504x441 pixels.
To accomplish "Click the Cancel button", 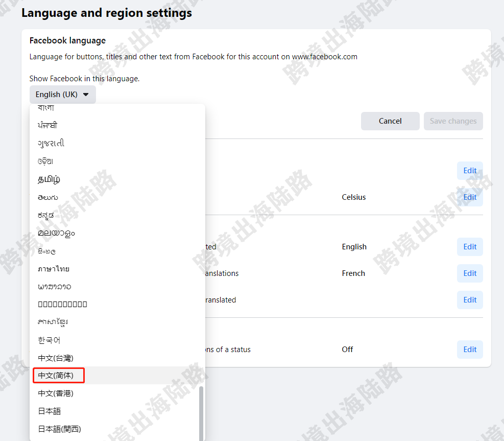I will [390, 121].
